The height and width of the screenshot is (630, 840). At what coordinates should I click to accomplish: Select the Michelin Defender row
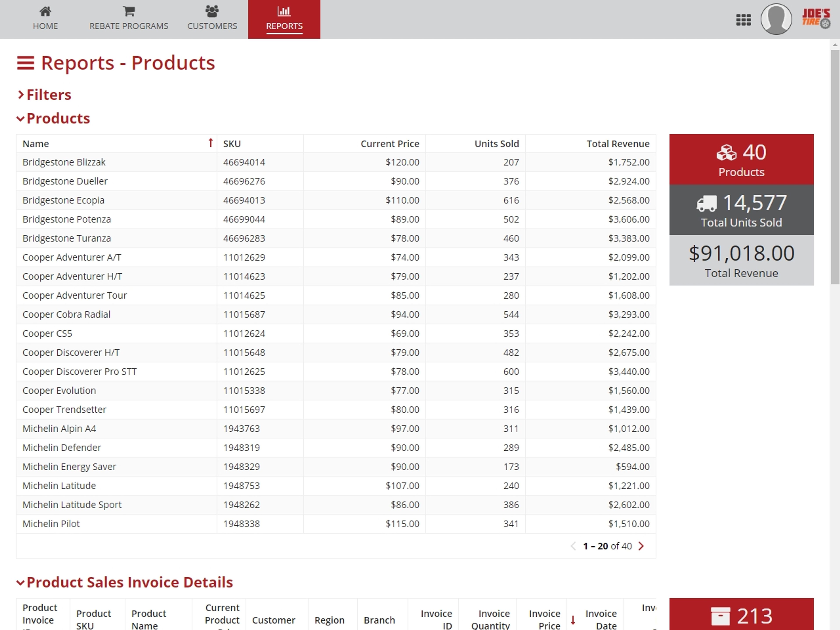(x=336, y=447)
